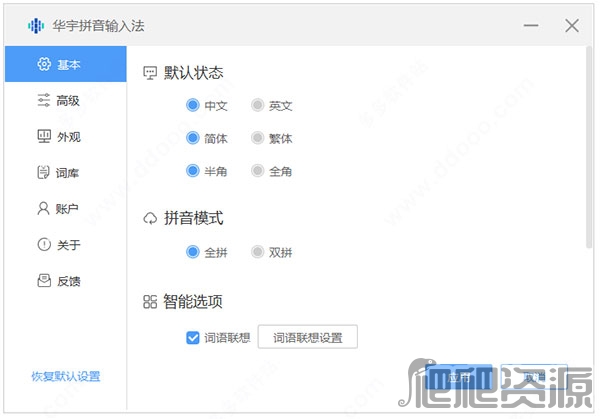600x419 pixels.
Task: Click the 智能选项 section heading
Action: pos(193,302)
